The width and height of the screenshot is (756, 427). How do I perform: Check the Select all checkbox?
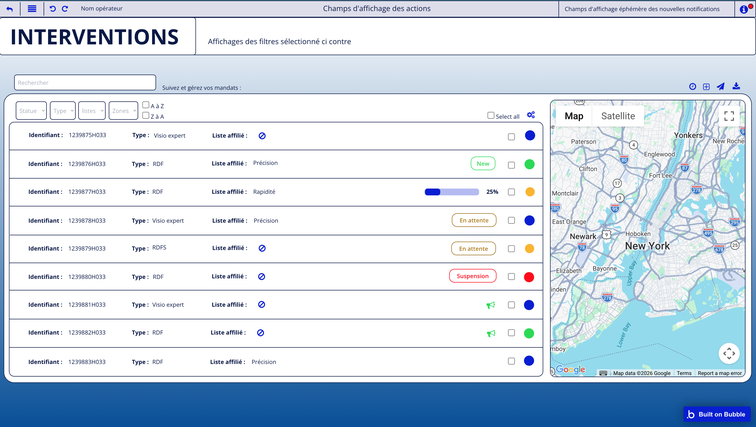pyautogui.click(x=491, y=116)
